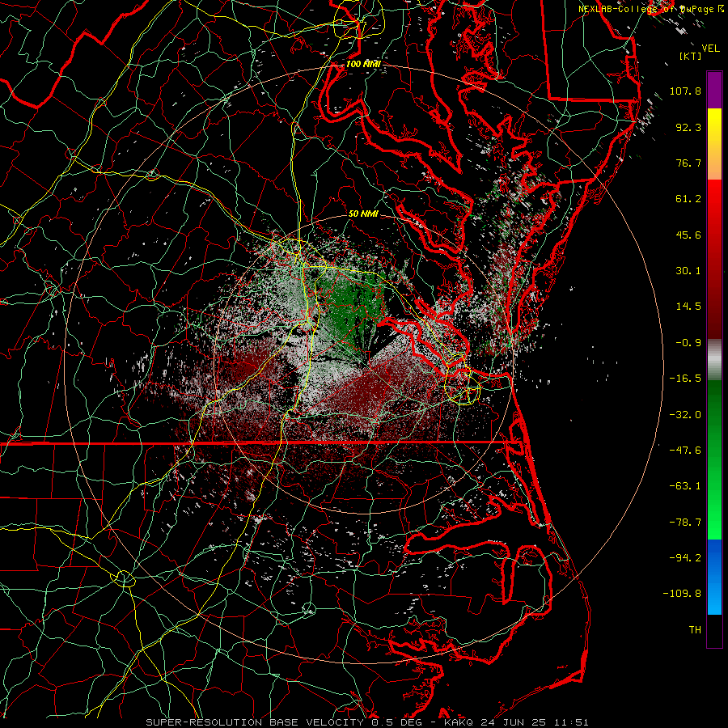Screen dimensions: 728x728
Task: Click the 30.1 legend value
Action: (688, 271)
